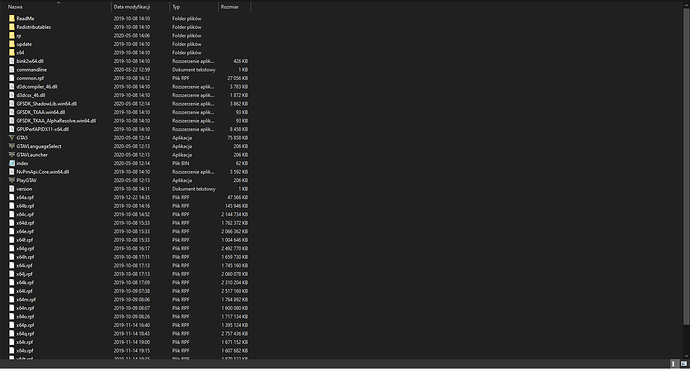
Task: Click the x64b.rpf file icon
Action: 12,206
